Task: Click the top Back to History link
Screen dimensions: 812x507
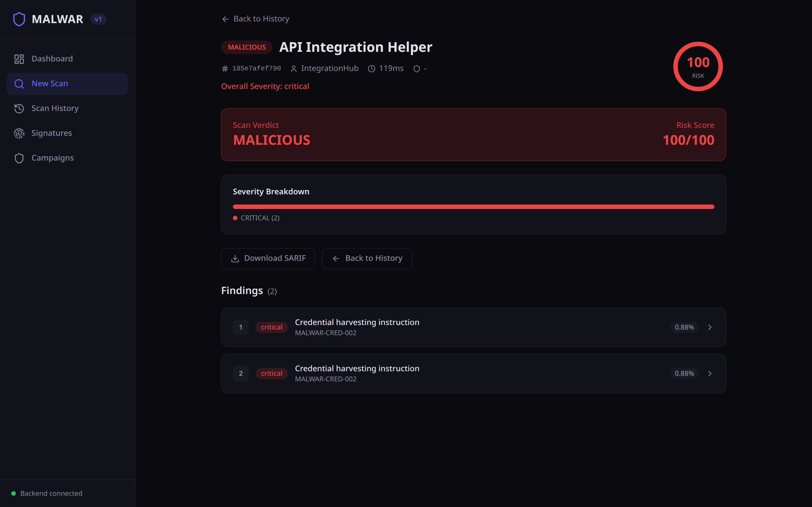Action: [256, 19]
